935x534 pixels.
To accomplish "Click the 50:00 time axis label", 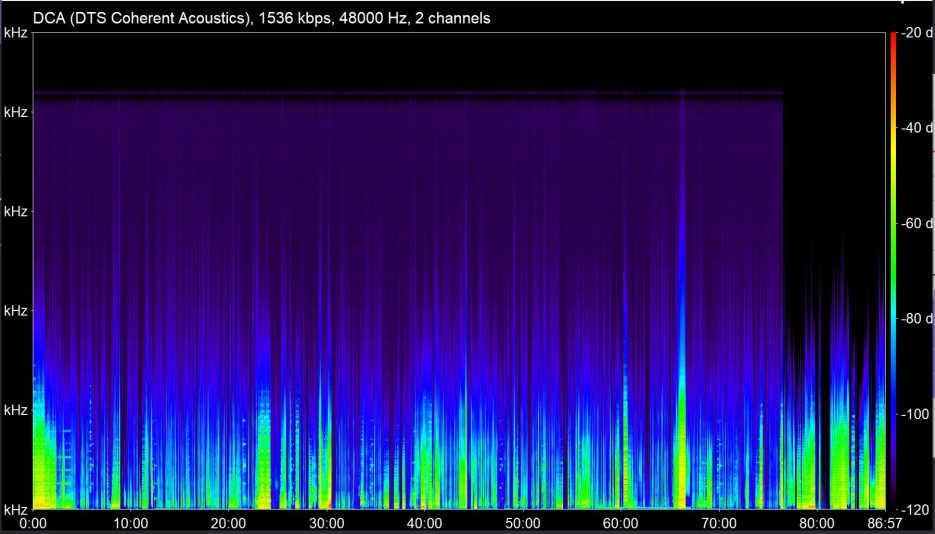I will pos(523,523).
